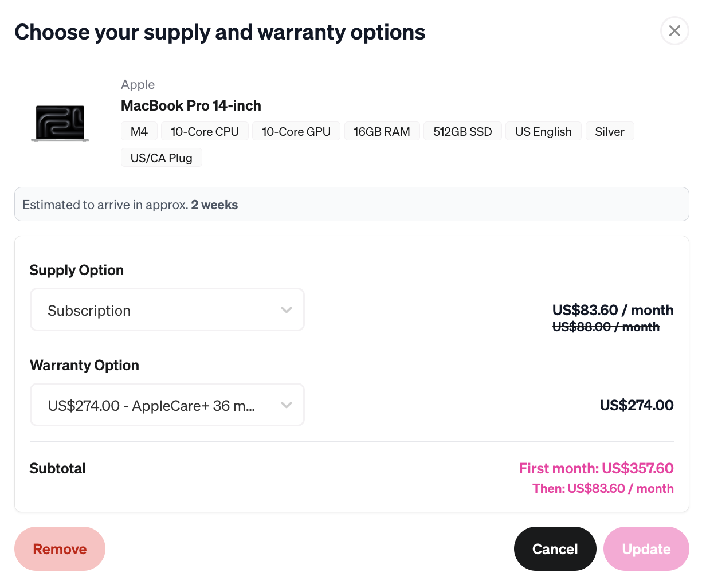706x588 pixels.
Task: Click the MacBook Pro 14-inch title
Action: pyautogui.click(x=191, y=105)
